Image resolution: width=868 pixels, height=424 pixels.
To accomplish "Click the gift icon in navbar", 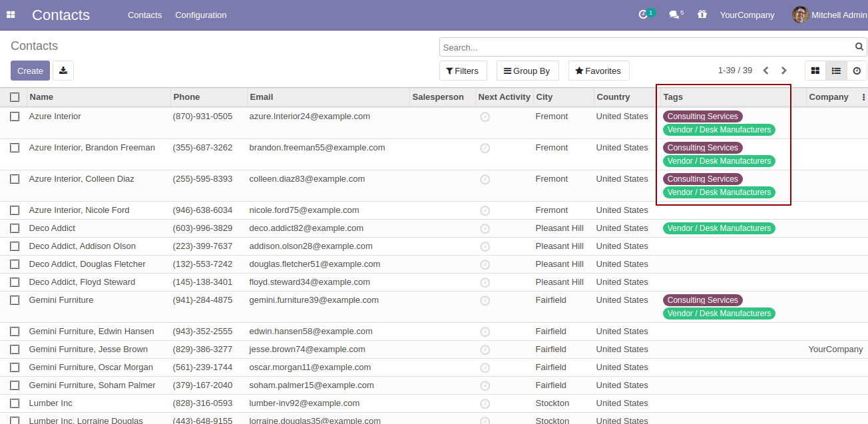I will [x=702, y=14].
